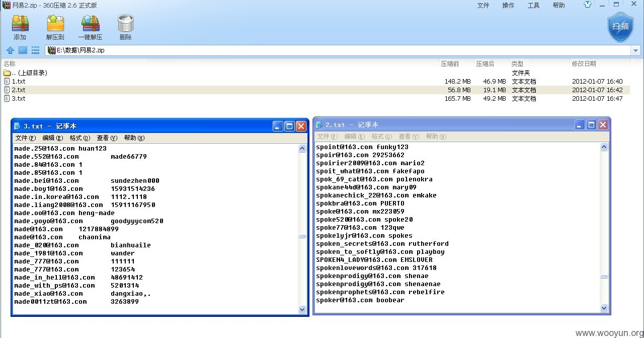Minimize the 2.txt Notepad window
Image resolution: width=644 pixels, height=338 pixels.
tap(580, 125)
